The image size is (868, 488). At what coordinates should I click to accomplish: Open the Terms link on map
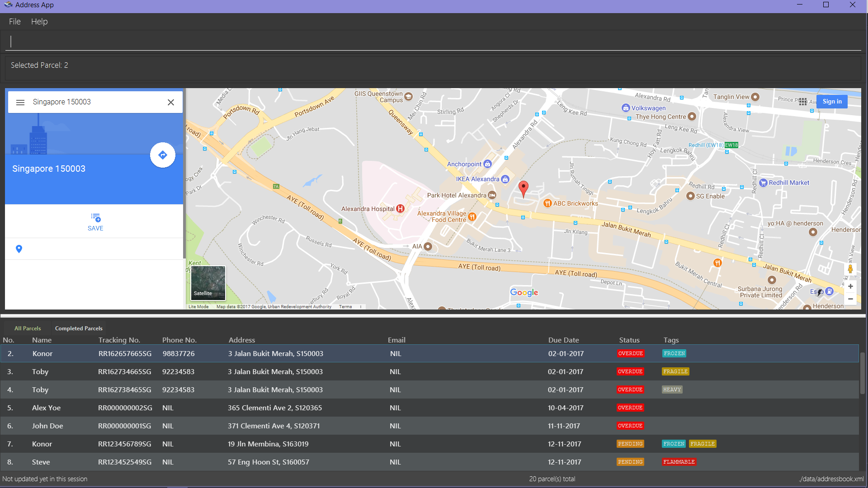[345, 307]
